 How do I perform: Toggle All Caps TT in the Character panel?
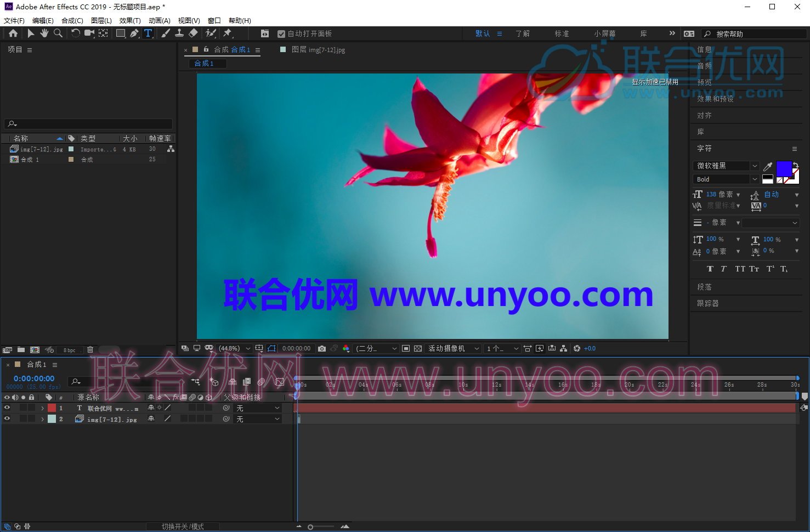pos(740,269)
